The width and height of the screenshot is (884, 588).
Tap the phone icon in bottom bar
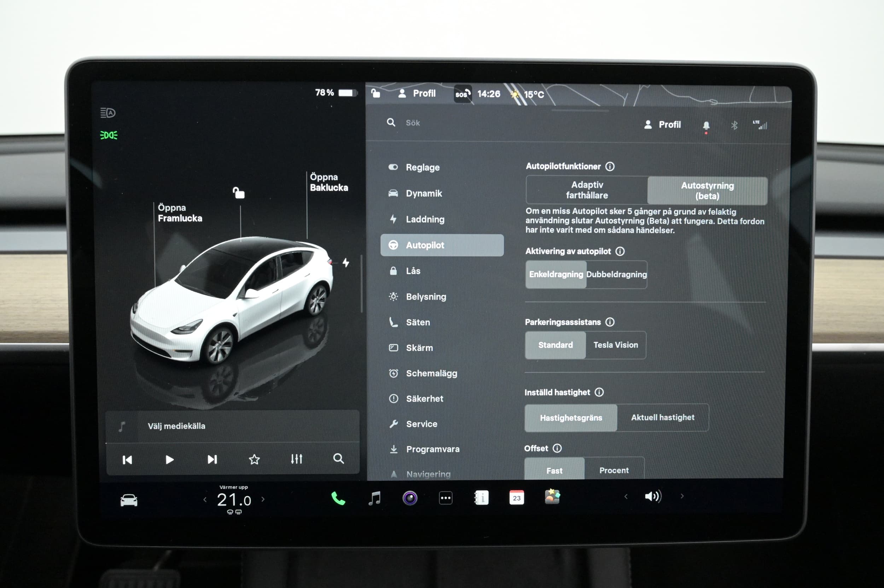338,499
